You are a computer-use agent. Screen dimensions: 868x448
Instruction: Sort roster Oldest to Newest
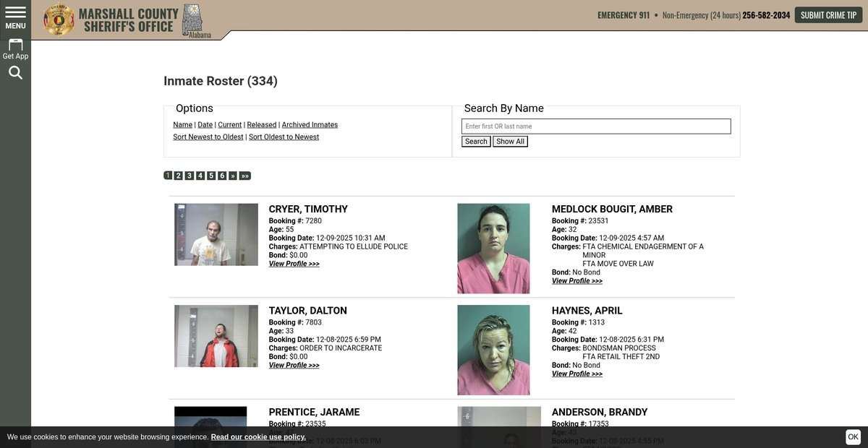click(284, 137)
